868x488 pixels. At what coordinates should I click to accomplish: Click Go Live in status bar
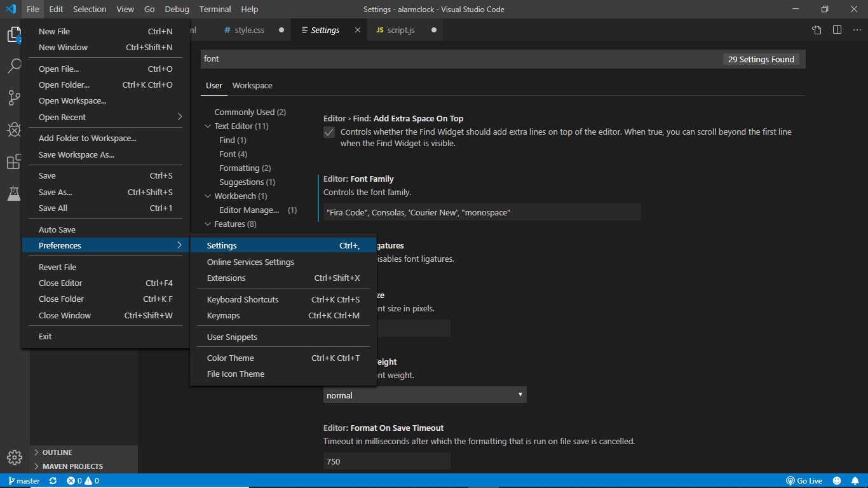tap(804, 481)
